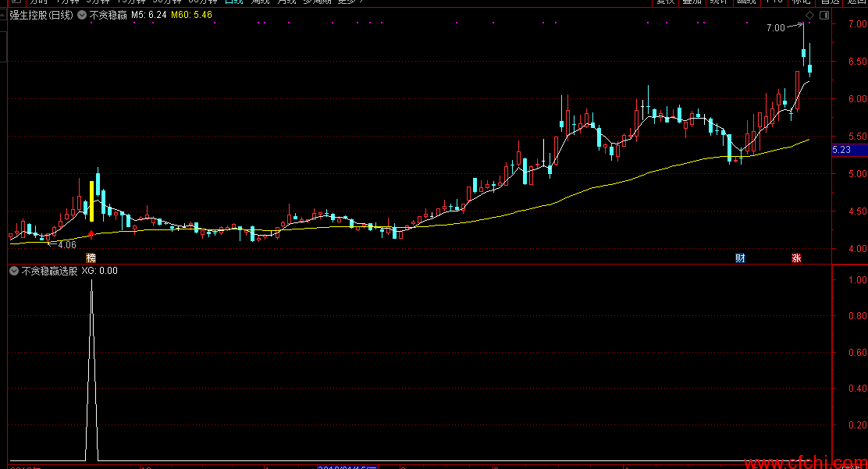
Task: Click the 7.00 high price annotation
Action: point(776,27)
